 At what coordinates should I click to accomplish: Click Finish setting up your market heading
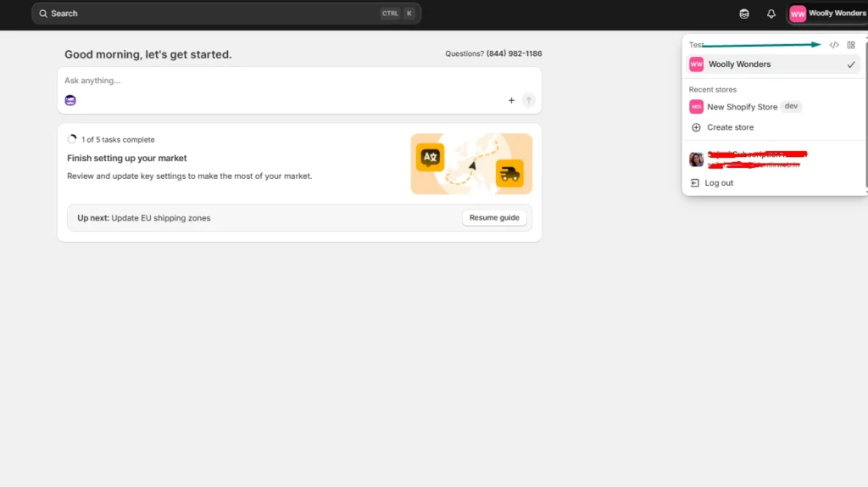(x=127, y=159)
